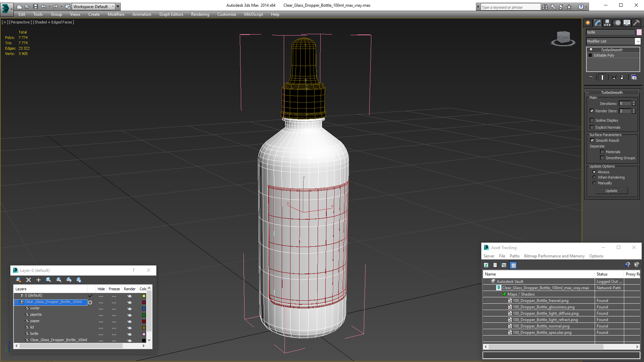
Task: Click Create New Layer icon
Action: (x=18, y=280)
